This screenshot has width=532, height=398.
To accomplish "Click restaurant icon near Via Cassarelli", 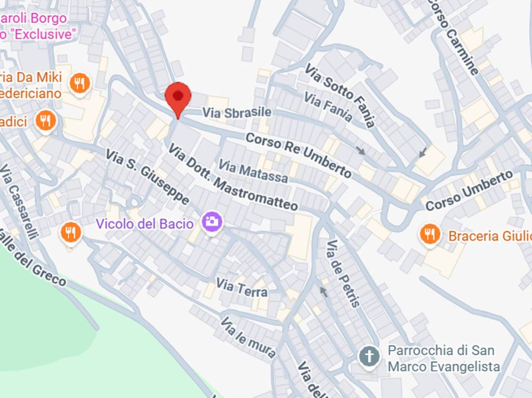I will pos(71,233).
